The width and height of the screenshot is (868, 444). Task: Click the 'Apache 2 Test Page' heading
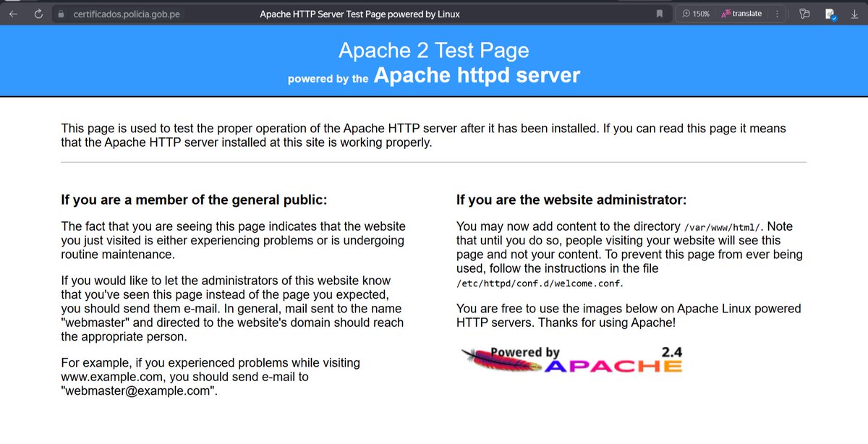(434, 50)
